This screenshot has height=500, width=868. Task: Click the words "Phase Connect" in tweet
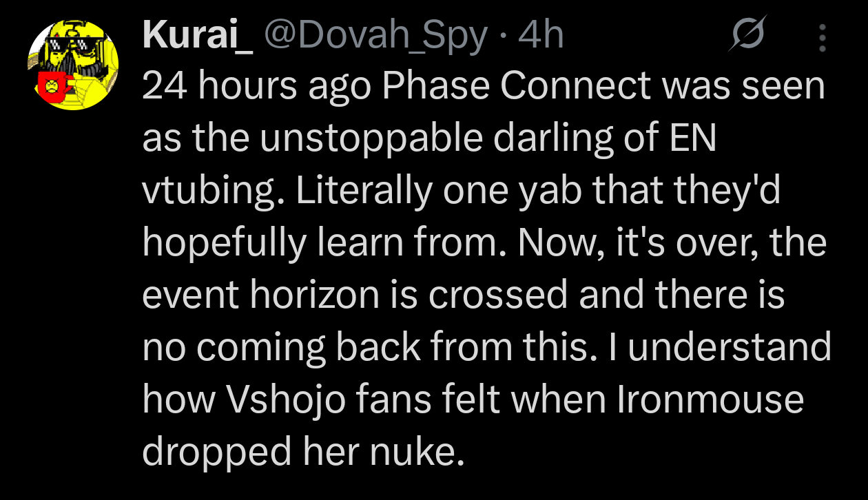(516, 87)
